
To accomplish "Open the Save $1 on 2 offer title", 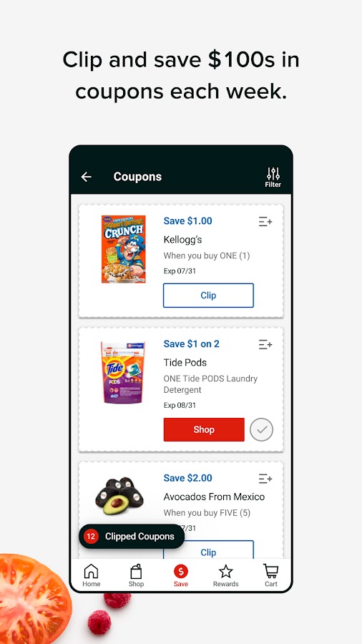I will [x=191, y=343].
